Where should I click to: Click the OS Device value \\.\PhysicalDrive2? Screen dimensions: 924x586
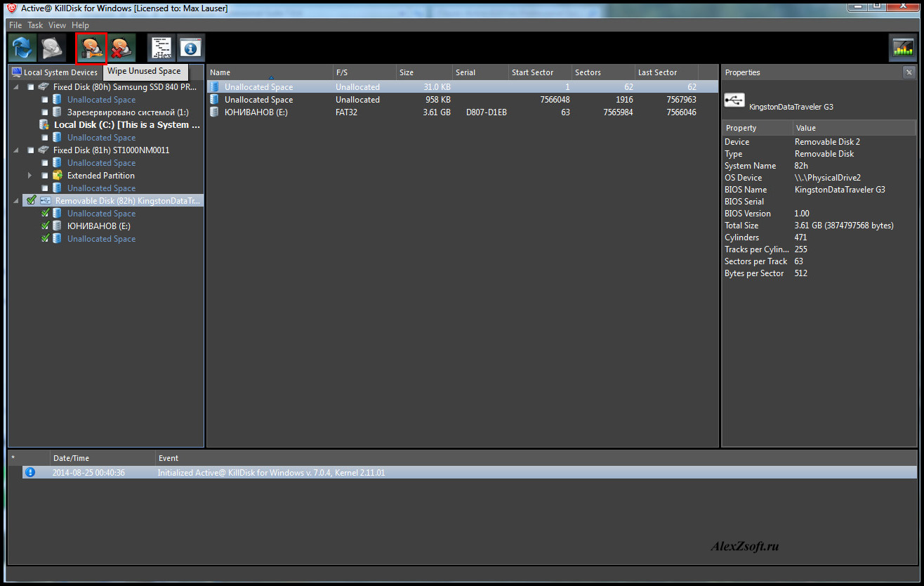828,178
